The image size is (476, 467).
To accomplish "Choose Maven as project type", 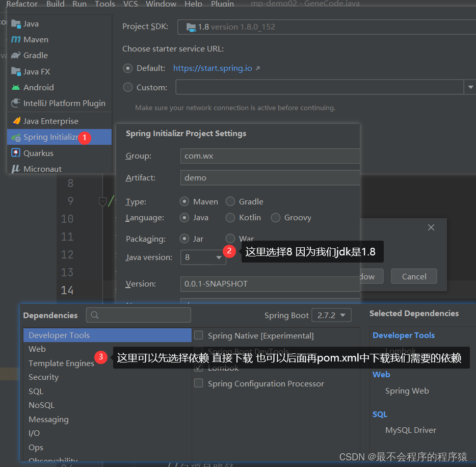I will 184,201.
